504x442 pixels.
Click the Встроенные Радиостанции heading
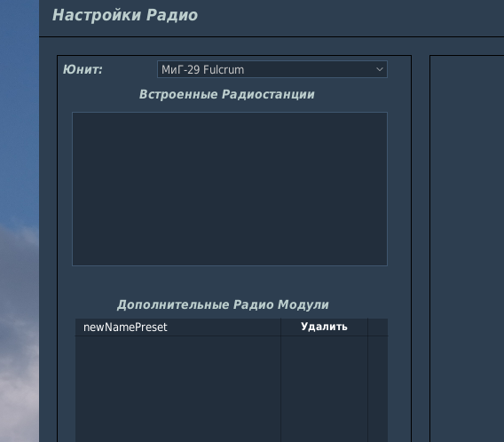226,94
